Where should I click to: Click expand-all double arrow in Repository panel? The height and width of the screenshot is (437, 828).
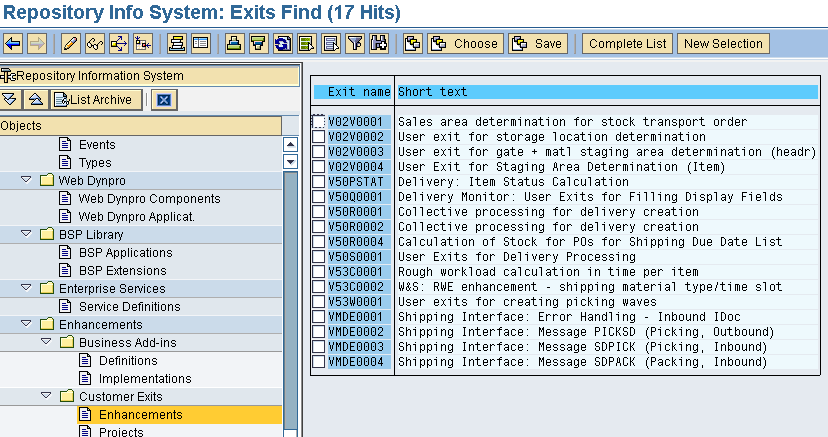11,100
